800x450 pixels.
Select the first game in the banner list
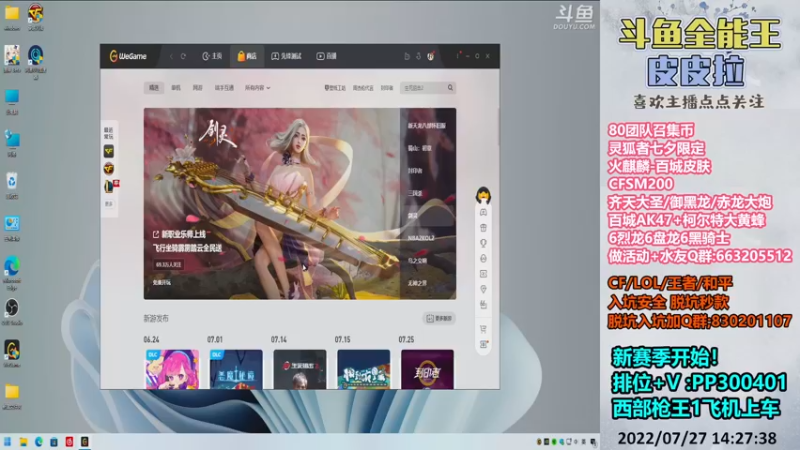428,126
